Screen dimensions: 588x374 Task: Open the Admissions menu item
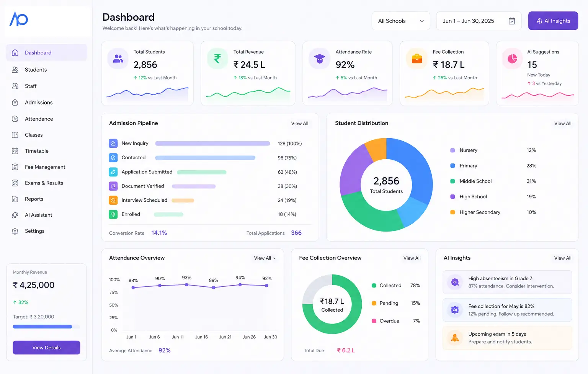46,103
